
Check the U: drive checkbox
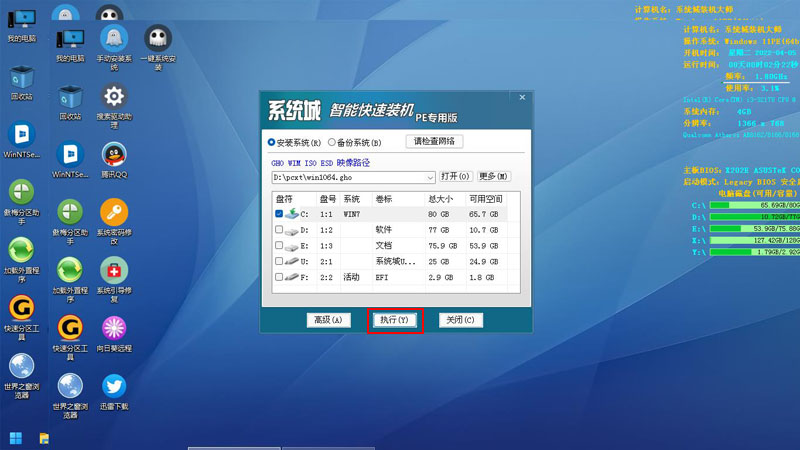click(x=279, y=261)
